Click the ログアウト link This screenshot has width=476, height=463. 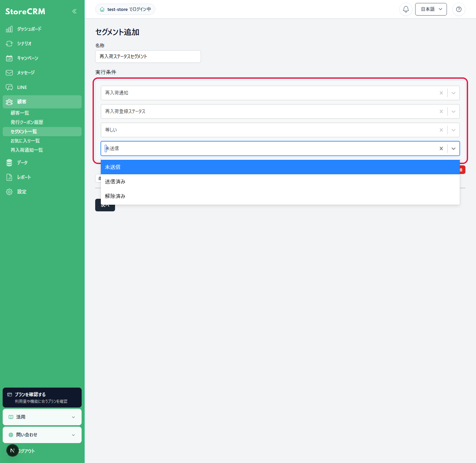click(x=26, y=451)
